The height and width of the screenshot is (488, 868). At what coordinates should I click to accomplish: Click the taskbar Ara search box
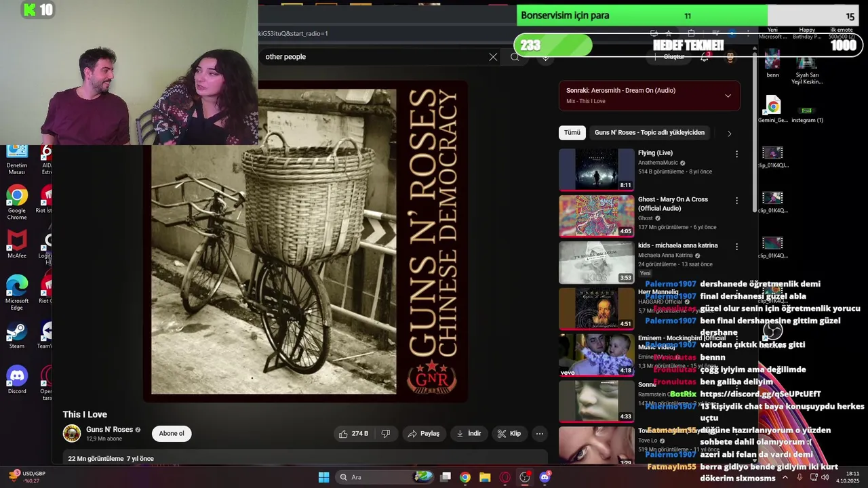pos(384,477)
